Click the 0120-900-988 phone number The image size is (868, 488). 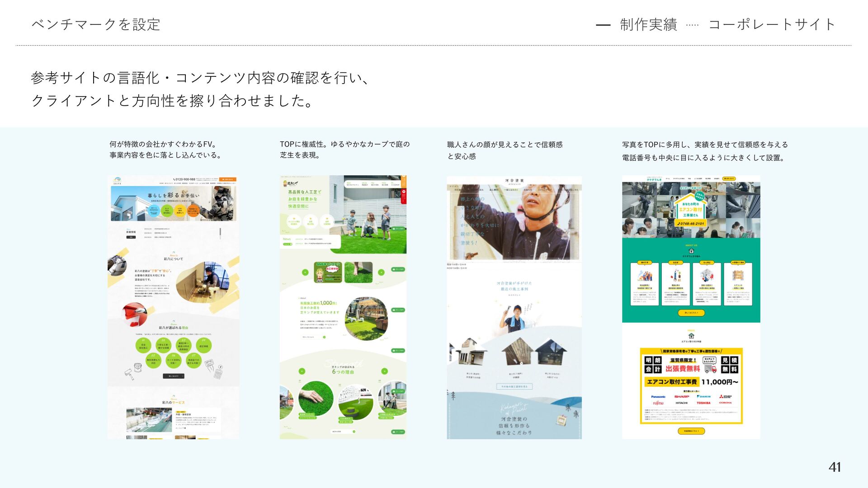coord(184,179)
